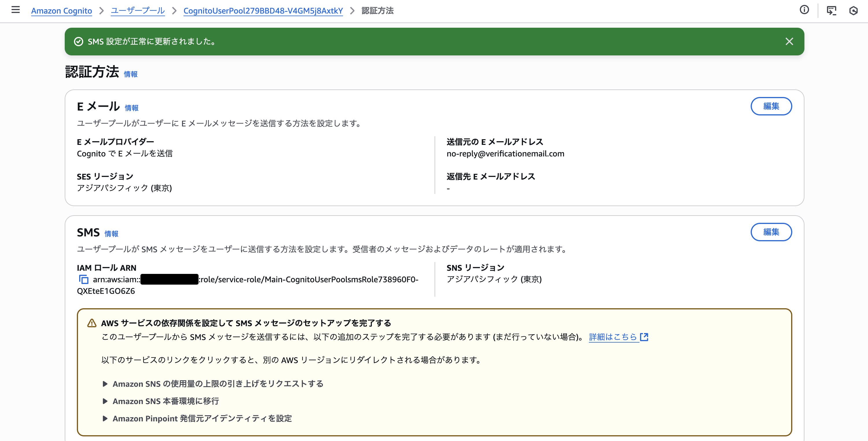Open 情報 link next to SMS heading

(x=111, y=234)
